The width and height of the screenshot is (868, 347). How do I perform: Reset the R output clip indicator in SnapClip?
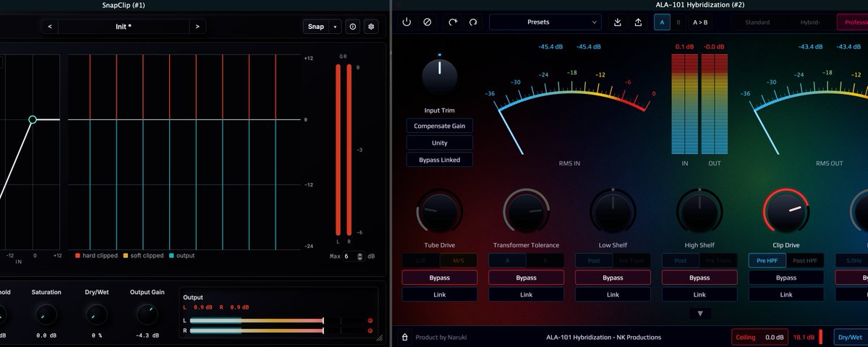(x=370, y=330)
